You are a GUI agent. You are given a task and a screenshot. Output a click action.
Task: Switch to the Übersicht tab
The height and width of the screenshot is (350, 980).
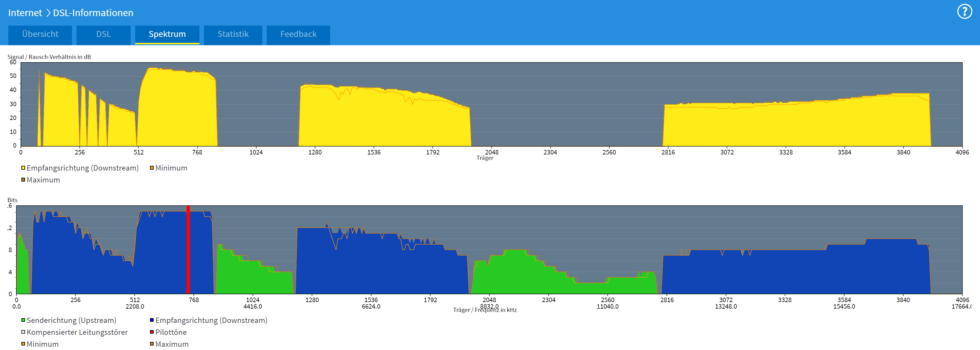40,34
